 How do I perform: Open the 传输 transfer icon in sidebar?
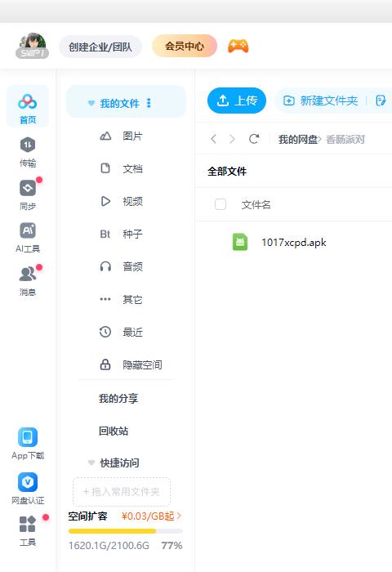coord(28,145)
